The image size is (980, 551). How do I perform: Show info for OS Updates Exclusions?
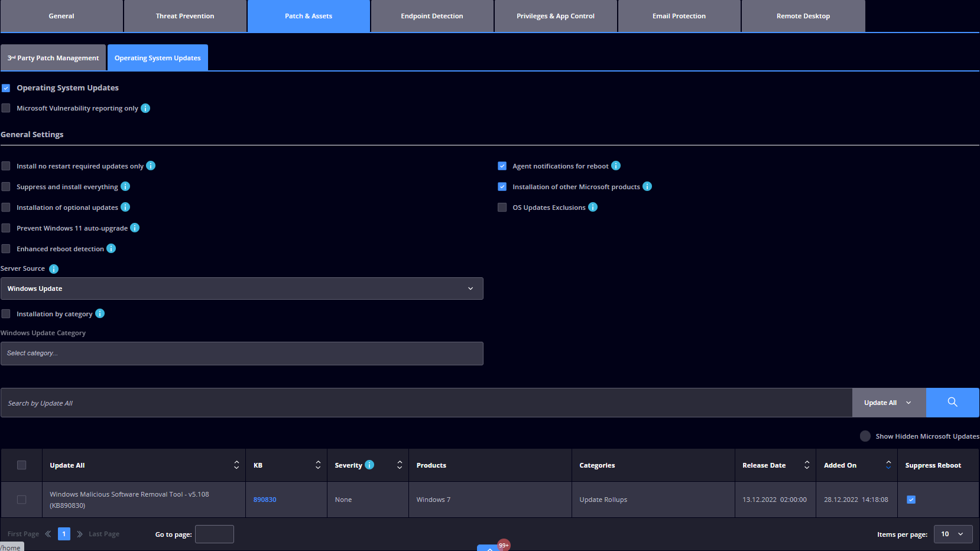point(593,207)
